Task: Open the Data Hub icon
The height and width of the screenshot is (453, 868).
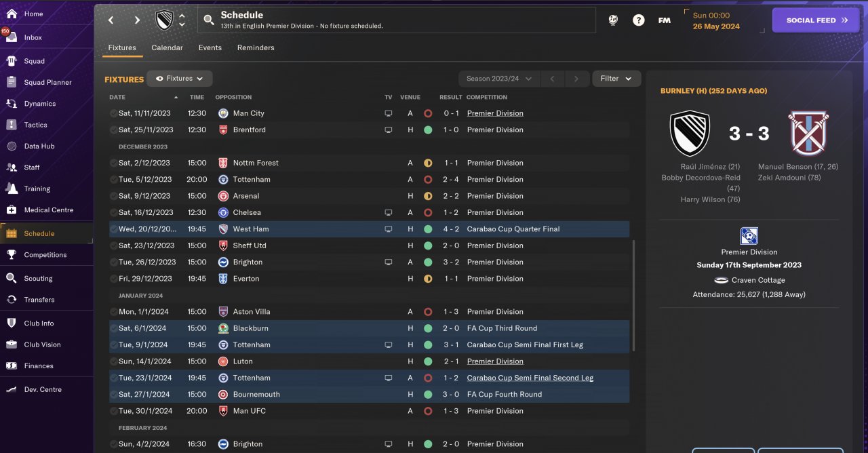Action: [12, 146]
